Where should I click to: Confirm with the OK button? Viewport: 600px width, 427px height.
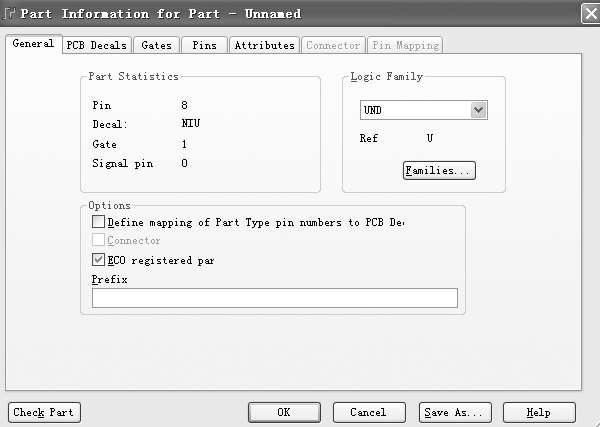coord(284,412)
